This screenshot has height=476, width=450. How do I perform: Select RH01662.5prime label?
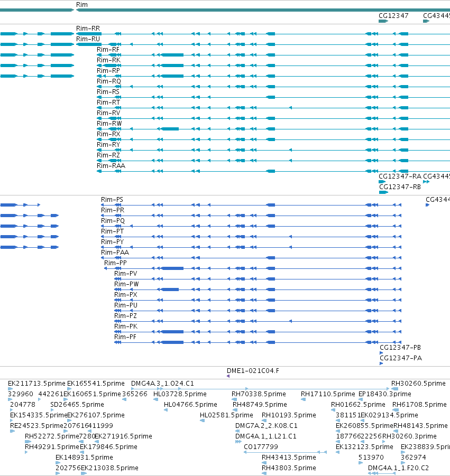coord(358,405)
